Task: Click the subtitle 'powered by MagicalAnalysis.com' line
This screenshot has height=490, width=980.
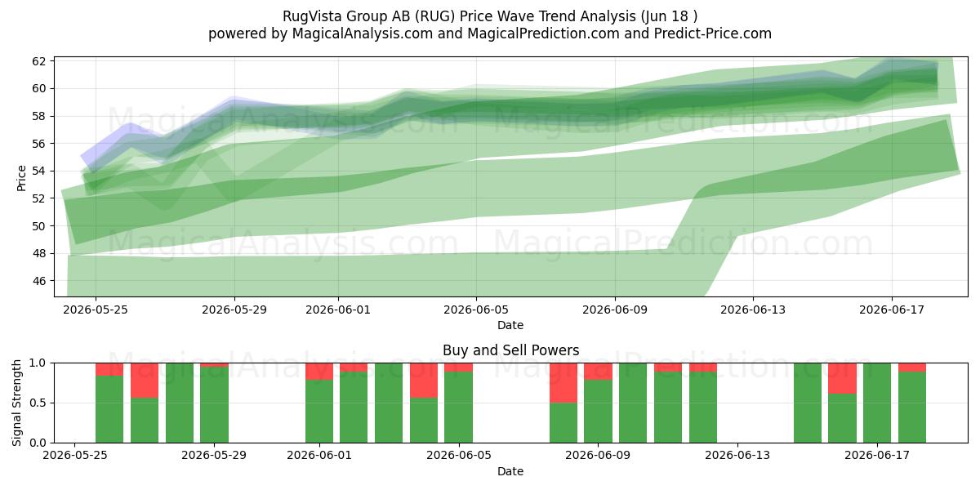Action: (490, 33)
